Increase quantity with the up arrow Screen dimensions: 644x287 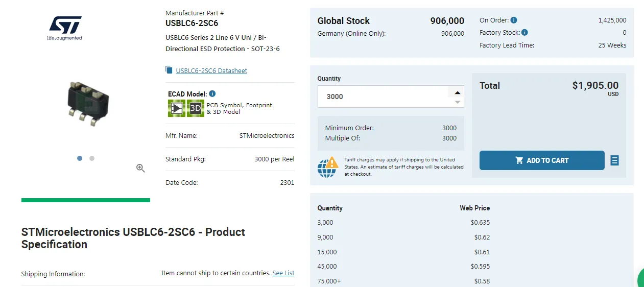(x=458, y=92)
